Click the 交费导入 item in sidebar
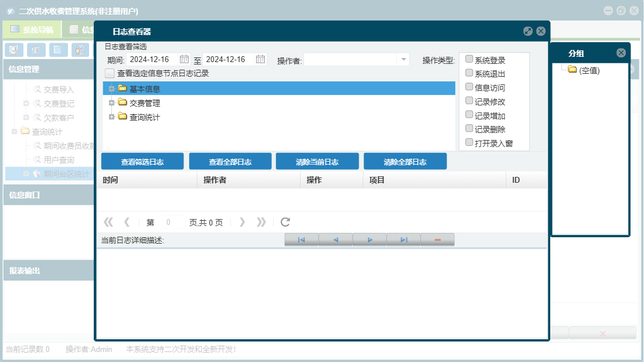This screenshot has height=362, width=644. (x=59, y=90)
